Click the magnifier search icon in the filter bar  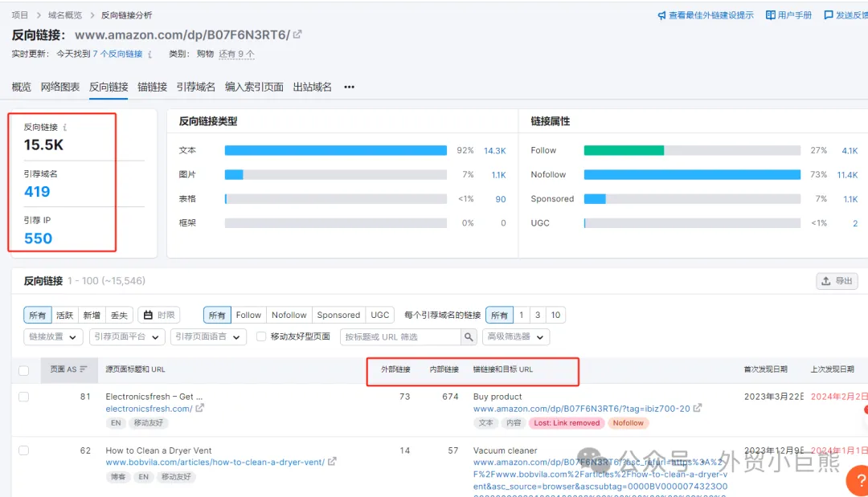[470, 337]
